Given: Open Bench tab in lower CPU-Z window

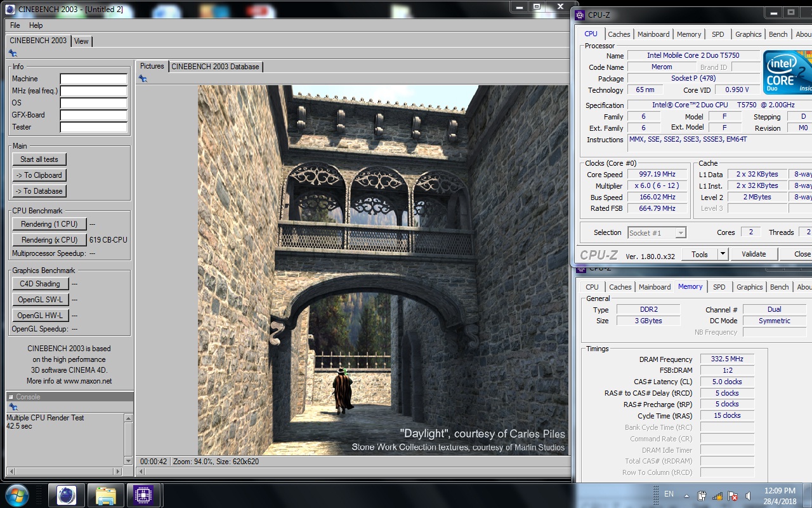Looking at the screenshot, I should [779, 287].
